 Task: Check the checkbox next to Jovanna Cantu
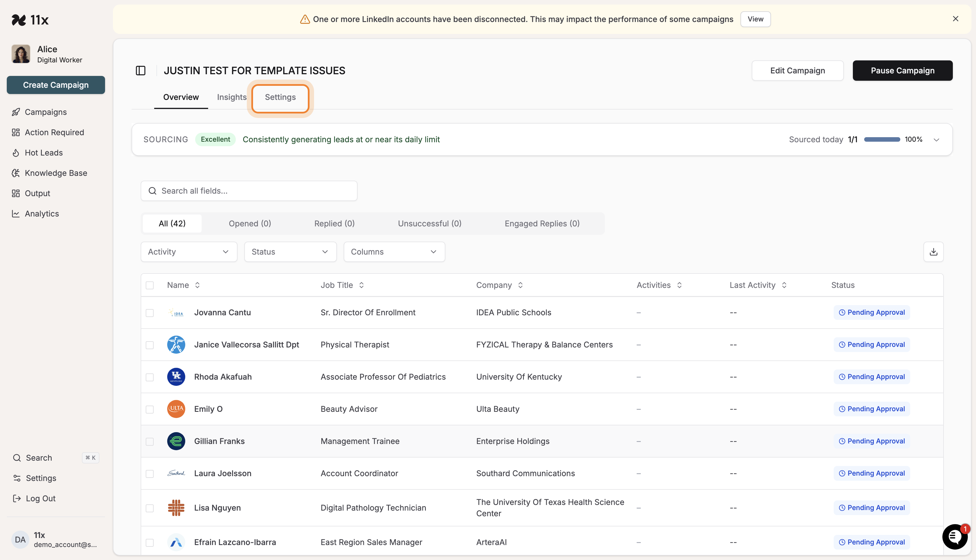[x=150, y=313]
